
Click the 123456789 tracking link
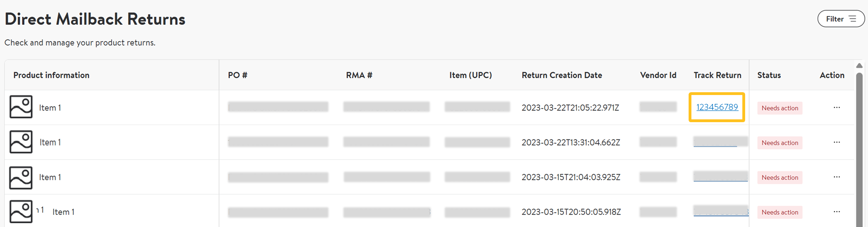[x=717, y=107]
